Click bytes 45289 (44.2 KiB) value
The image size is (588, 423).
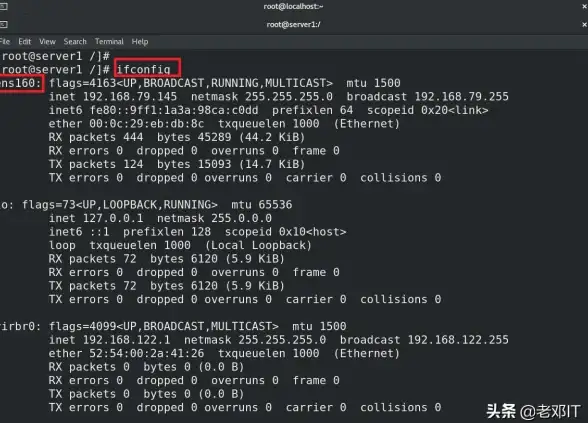[x=231, y=137]
